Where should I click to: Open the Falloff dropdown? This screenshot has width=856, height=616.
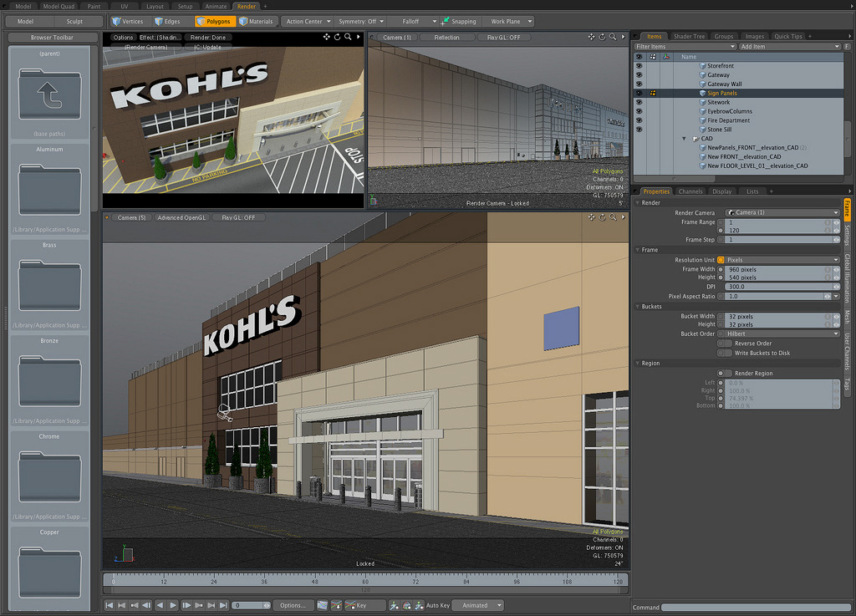(414, 21)
